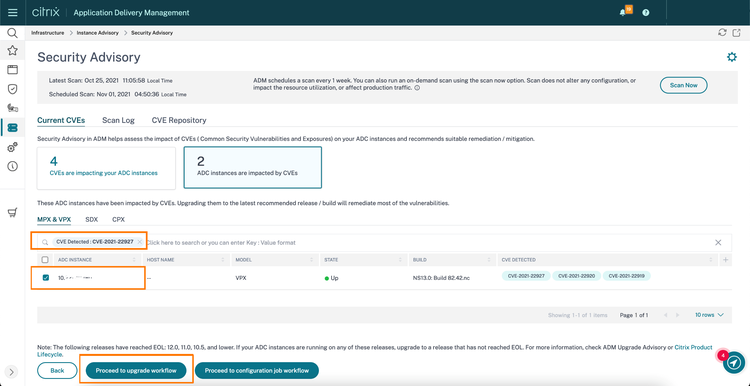Sort by State column
Viewport: 750px width, 386px height.
coord(363,260)
